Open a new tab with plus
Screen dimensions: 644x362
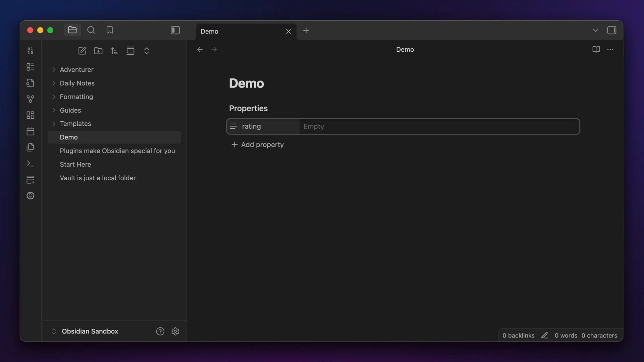tap(306, 31)
